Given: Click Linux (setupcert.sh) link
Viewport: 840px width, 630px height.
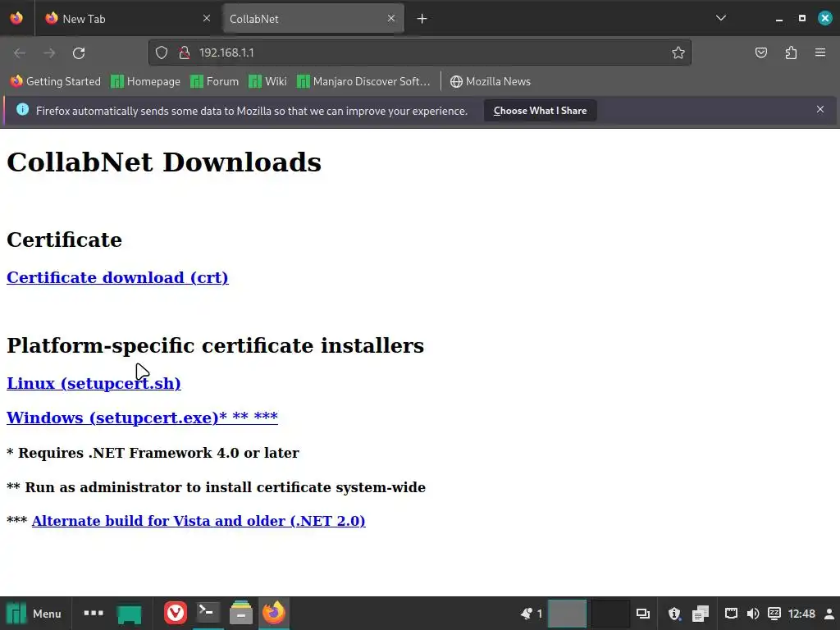Looking at the screenshot, I should pyautogui.click(x=94, y=384).
